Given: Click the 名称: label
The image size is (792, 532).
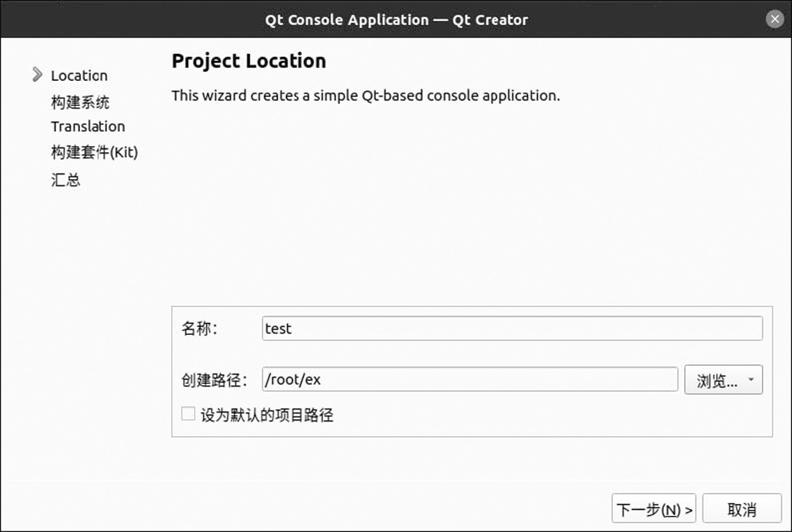Looking at the screenshot, I should pos(199,329).
